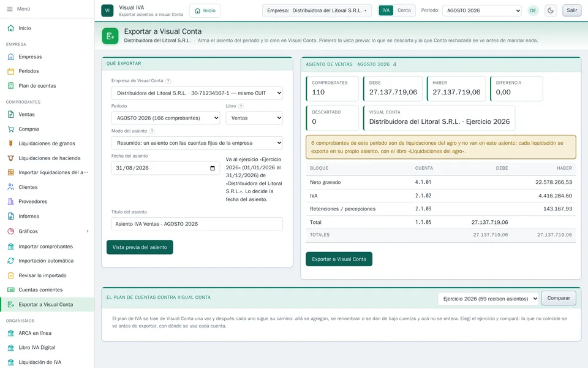Click the Liquidaciones de hacienda cow icon

[x=11, y=158]
